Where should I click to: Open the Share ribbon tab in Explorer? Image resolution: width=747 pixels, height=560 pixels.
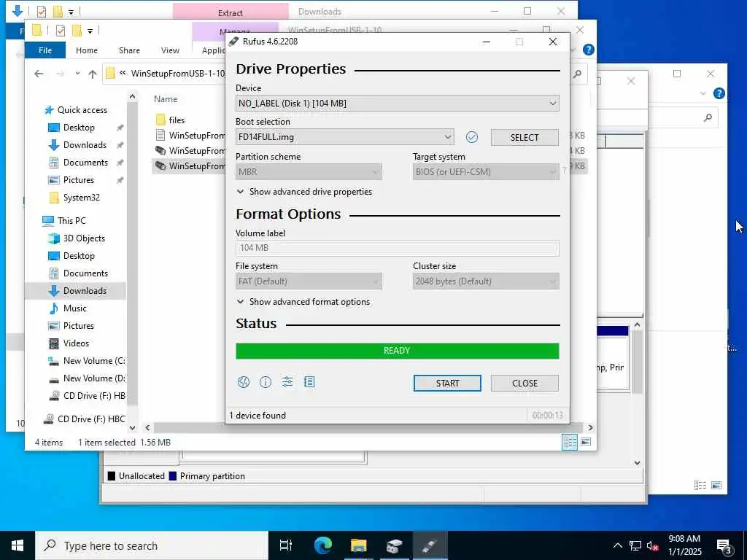(x=129, y=50)
